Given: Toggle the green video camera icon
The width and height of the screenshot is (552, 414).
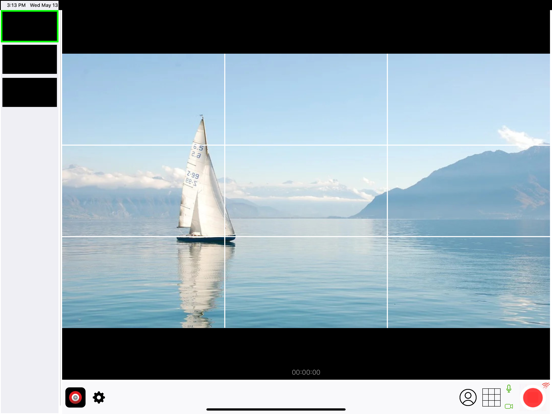Looking at the screenshot, I should 509,406.
